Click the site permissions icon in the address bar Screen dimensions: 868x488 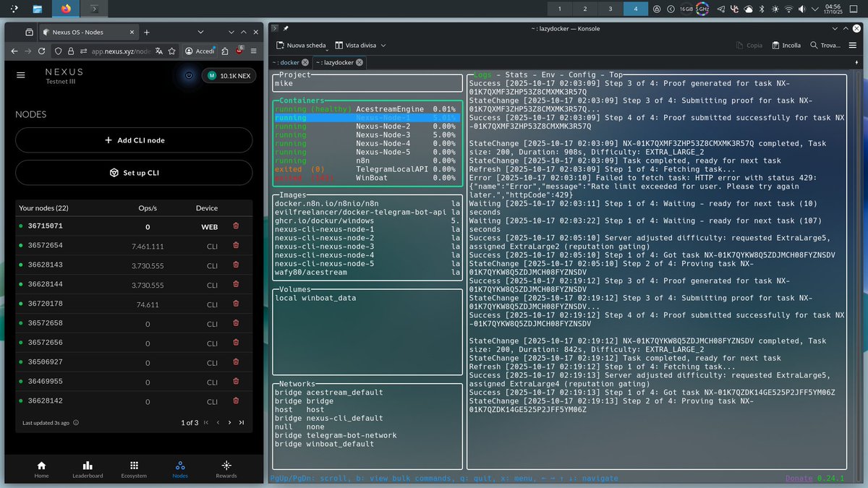click(83, 51)
